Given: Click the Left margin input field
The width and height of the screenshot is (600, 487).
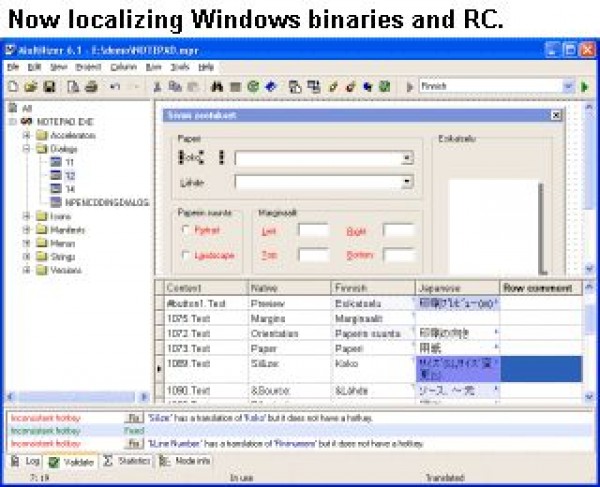Looking at the screenshot, I should tap(313, 231).
